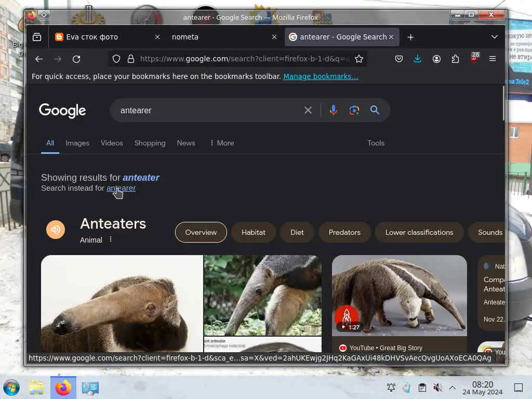Select the Images results tab

coord(77,143)
